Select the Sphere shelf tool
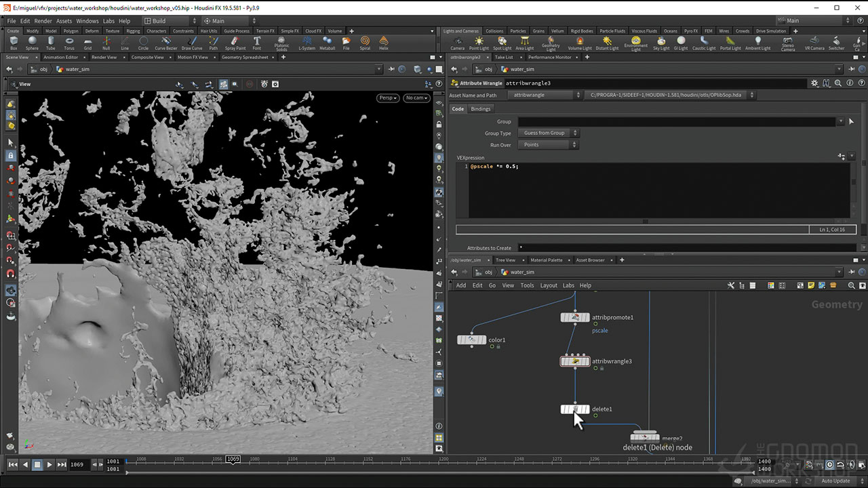868x488 pixels. (32, 43)
